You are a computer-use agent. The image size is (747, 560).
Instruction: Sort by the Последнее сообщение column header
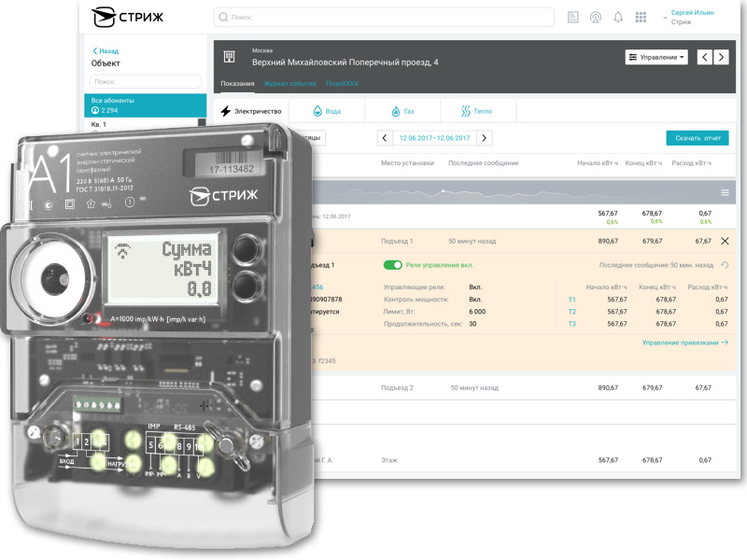483,162
